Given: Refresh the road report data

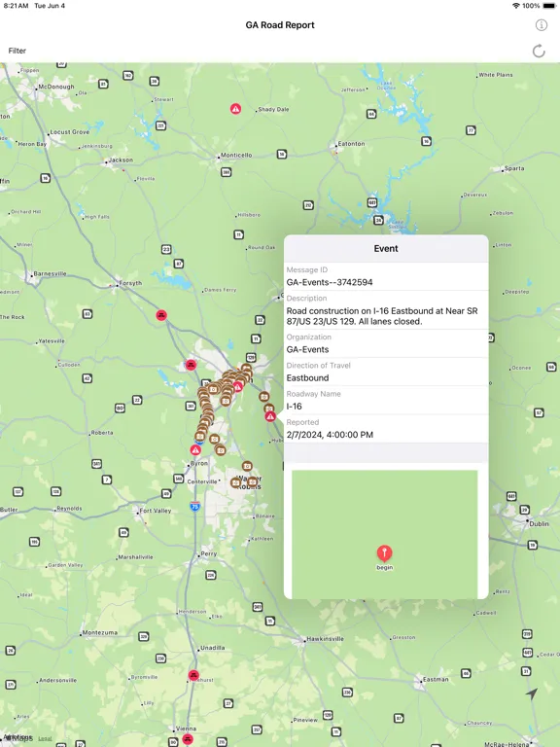Looking at the screenshot, I should coord(539,51).
